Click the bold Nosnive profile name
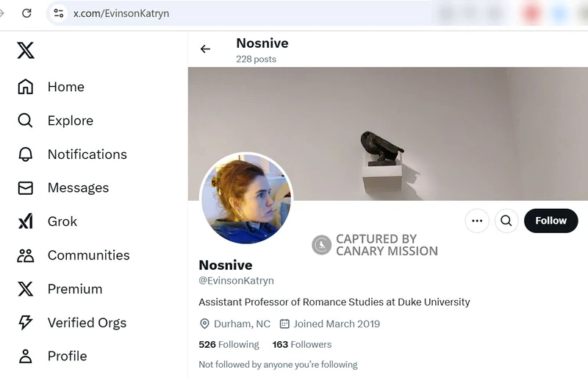Screen dimensions: 588x378 (226, 265)
